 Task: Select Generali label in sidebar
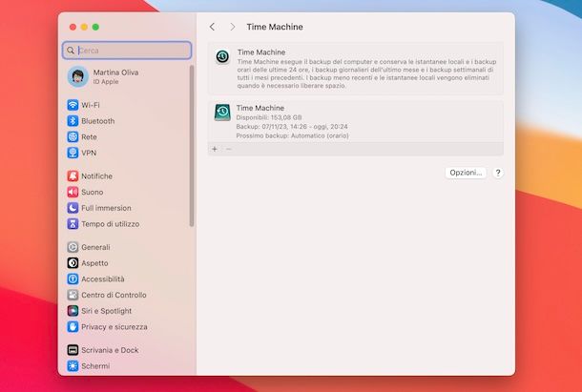pyautogui.click(x=95, y=247)
